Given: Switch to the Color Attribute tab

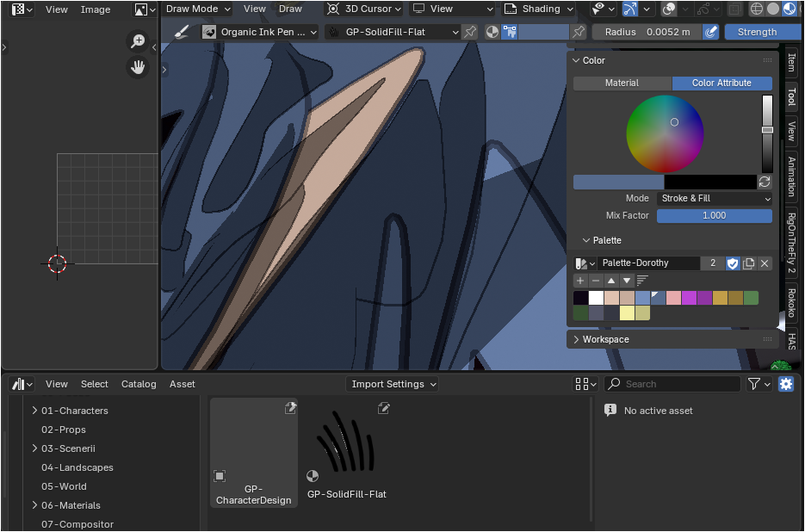Looking at the screenshot, I should point(721,84).
